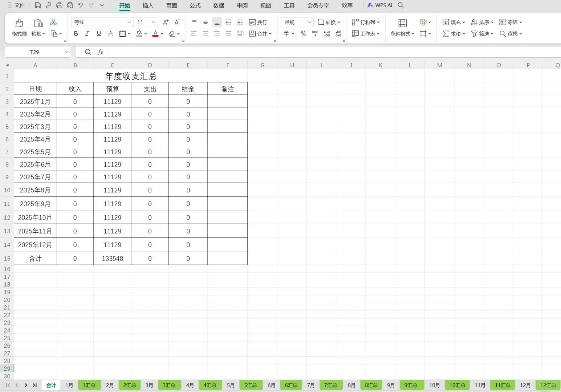Click the clear eraser icon
This screenshot has height=392, width=561.
pyautogui.click(x=172, y=34)
